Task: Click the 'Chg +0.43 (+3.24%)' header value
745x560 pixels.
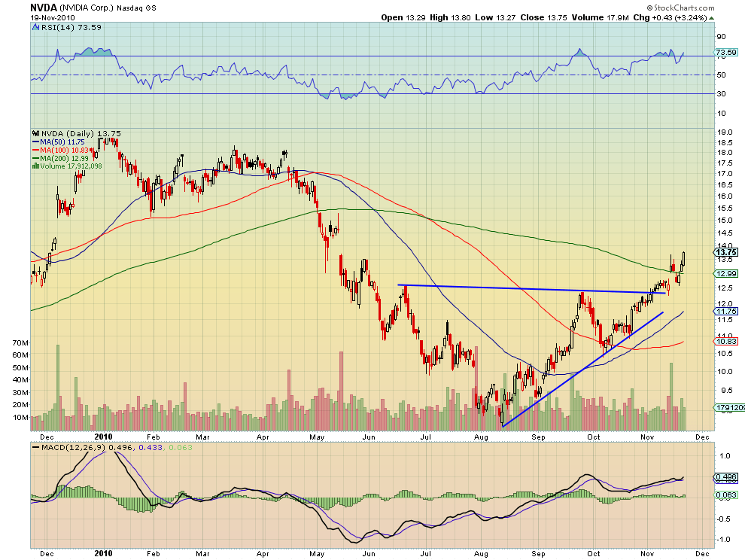Action: pyautogui.click(x=670, y=17)
